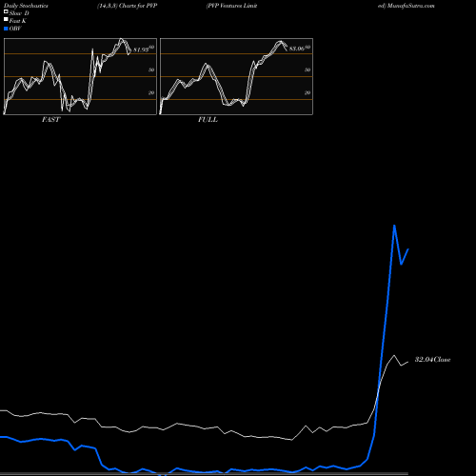476x476 pixels.
Task: Click the 83.06 value in FULL chart
Action: (x=297, y=49)
